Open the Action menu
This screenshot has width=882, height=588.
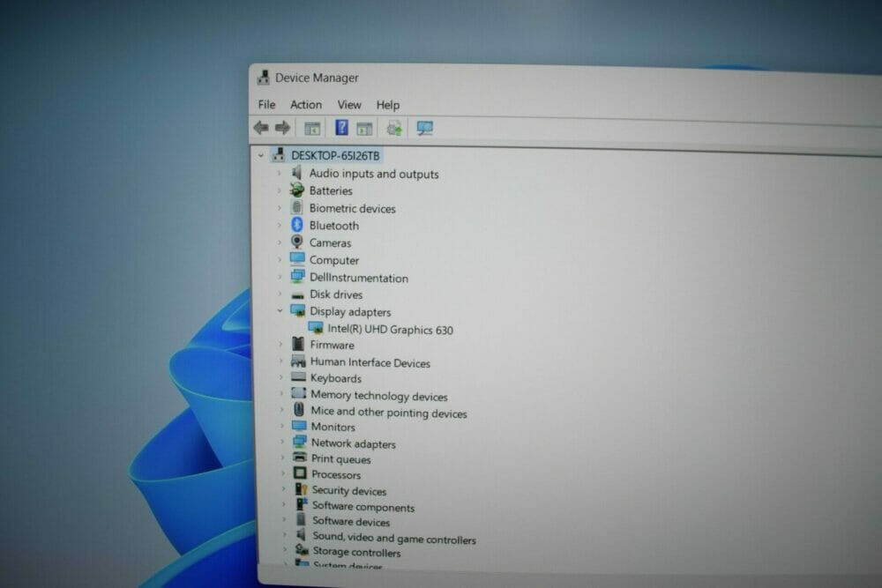(306, 105)
